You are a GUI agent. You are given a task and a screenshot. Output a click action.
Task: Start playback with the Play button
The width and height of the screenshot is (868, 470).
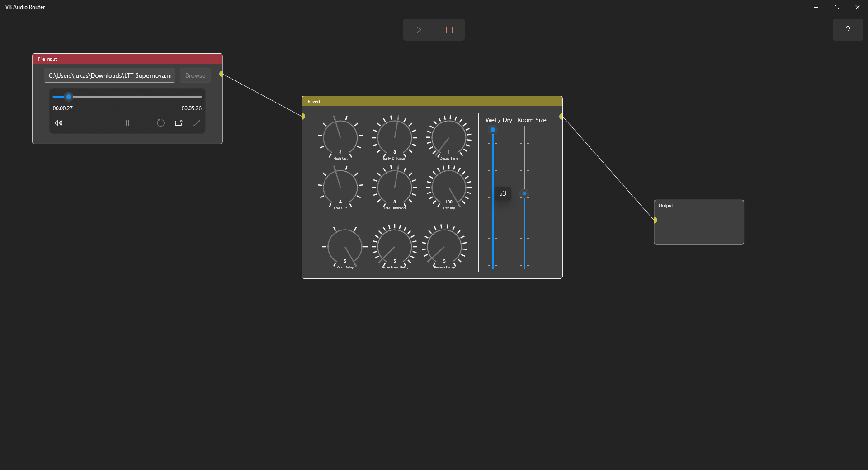(x=418, y=30)
